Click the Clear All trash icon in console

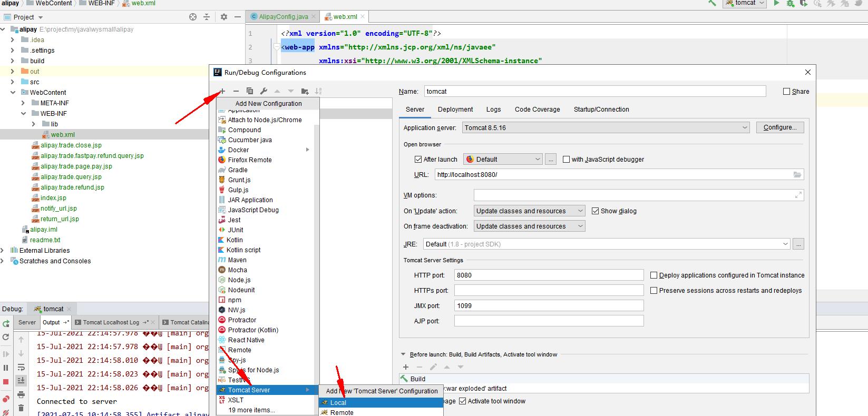(x=21, y=408)
